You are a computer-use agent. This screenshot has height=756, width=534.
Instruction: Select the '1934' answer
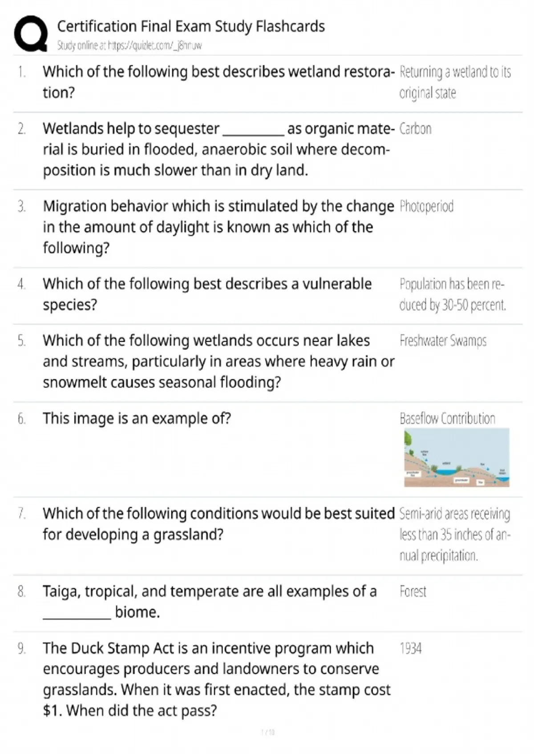coord(410,648)
